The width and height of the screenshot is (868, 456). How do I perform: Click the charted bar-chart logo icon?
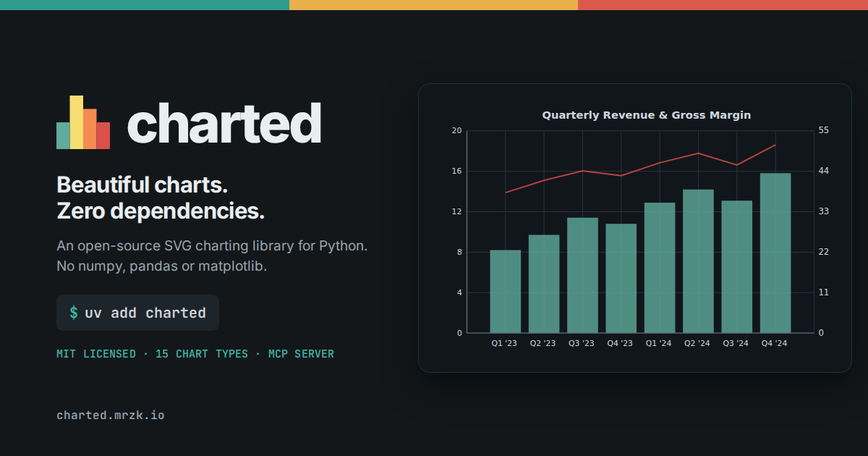pos(83,122)
